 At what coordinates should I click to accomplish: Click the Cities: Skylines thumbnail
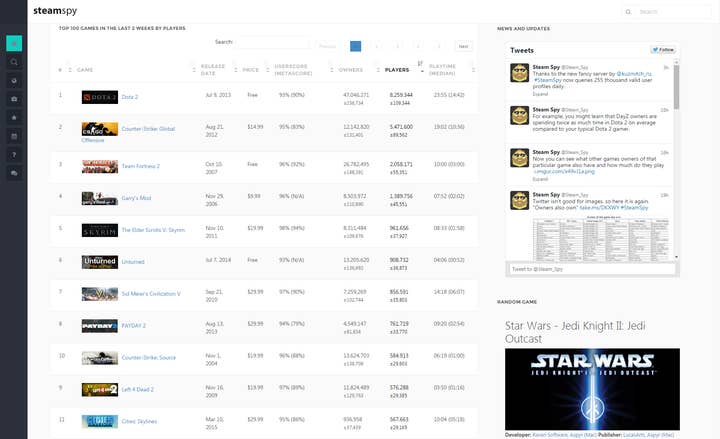pos(100,422)
